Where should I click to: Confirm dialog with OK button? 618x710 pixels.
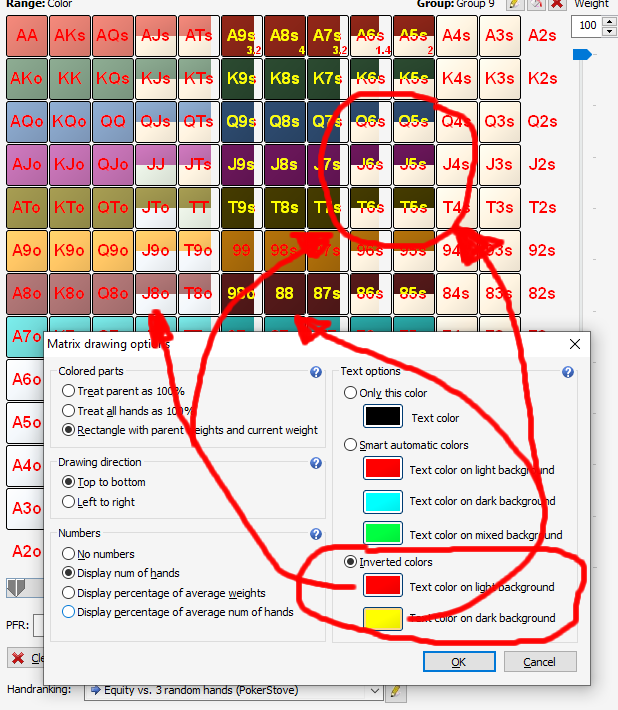point(459,662)
